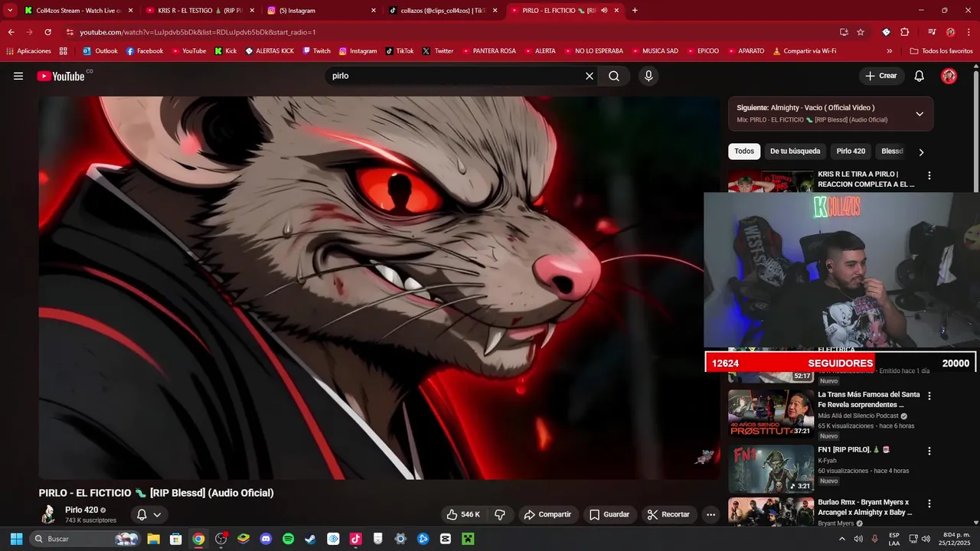Open the PANTERA ROSA bookmark
The width and height of the screenshot is (980, 551).
pos(488,51)
